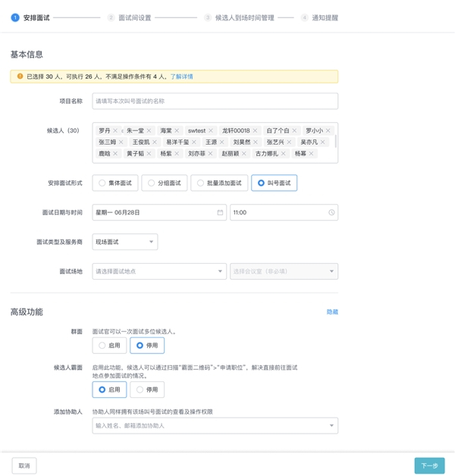The height and width of the screenshot is (476, 455).
Task: Open 面试类型及服务商 dropdown showing 现场面试
Action: point(125,242)
